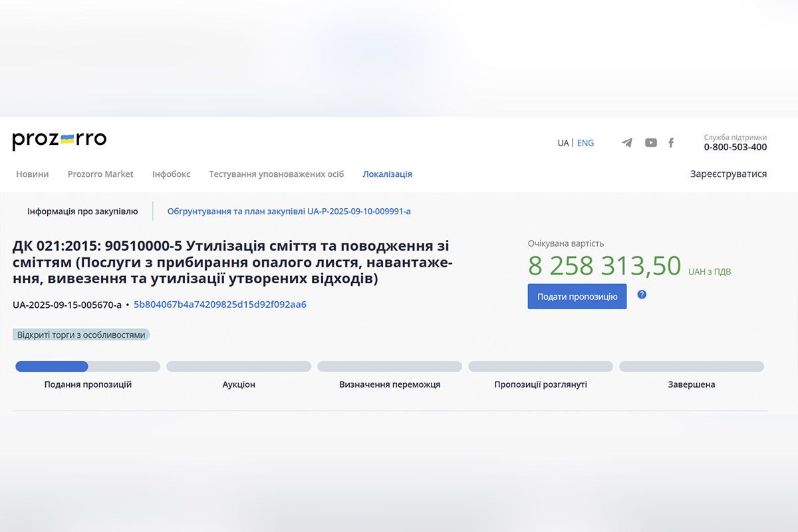Select the Локалізація menu item
The height and width of the screenshot is (532, 798).
[387, 174]
